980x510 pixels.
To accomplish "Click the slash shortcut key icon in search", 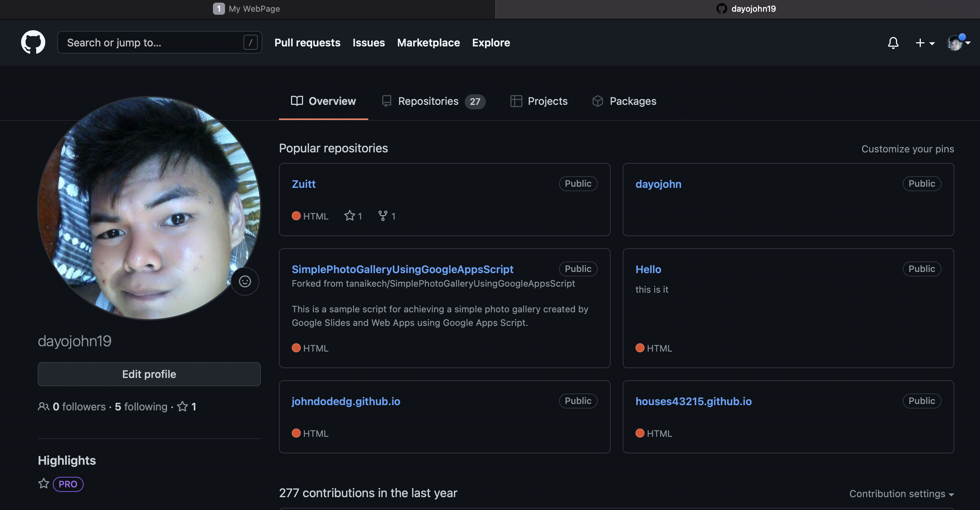I will click(x=250, y=42).
